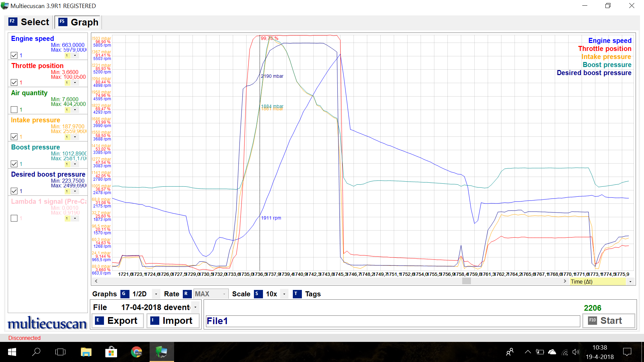Image resolution: width=644 pixels, height=362 pixels.
Task: Click the Import button
Action: pyautogui.click(x=173, y=321)
